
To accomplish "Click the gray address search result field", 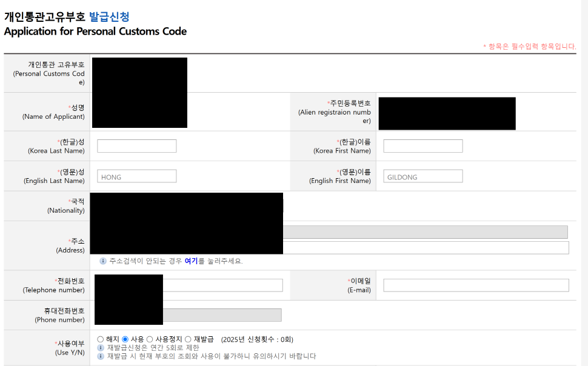I will click(425, 232).
